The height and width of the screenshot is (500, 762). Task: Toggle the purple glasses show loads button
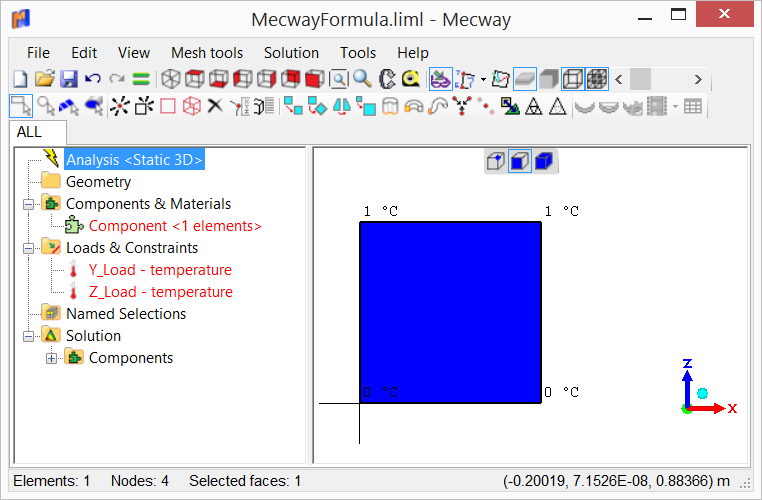tap(441, 79)
